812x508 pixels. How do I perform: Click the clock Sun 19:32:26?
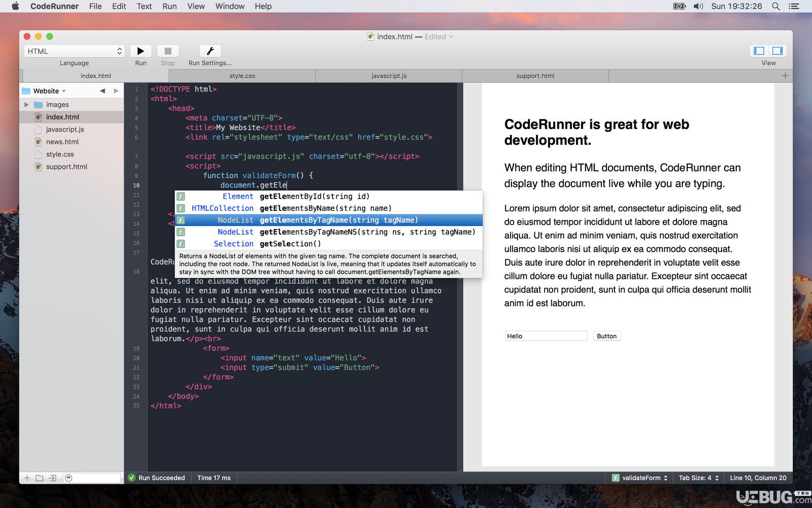[736, 6]
